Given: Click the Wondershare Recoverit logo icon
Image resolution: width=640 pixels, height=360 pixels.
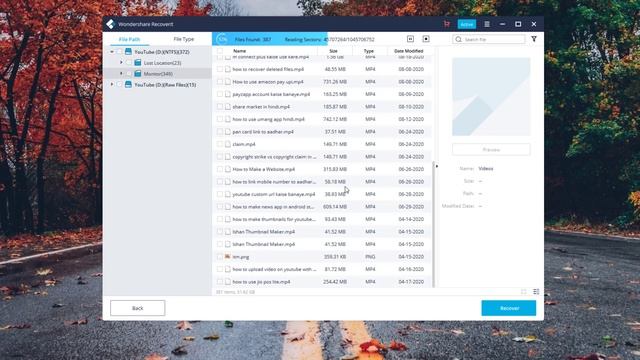Looking at the screenshot, I should tap(110, 24).
